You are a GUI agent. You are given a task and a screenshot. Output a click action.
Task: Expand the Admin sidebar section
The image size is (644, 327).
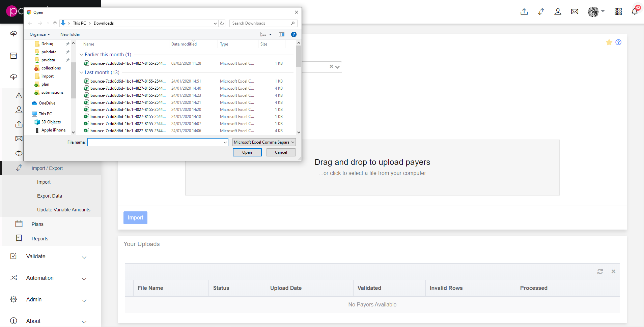[x=84, y=300]
